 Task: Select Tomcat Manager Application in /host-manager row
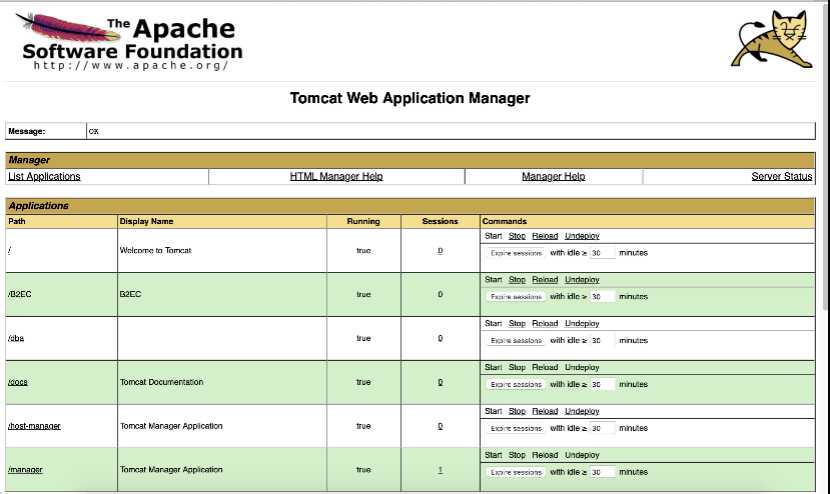pos(171,426)
